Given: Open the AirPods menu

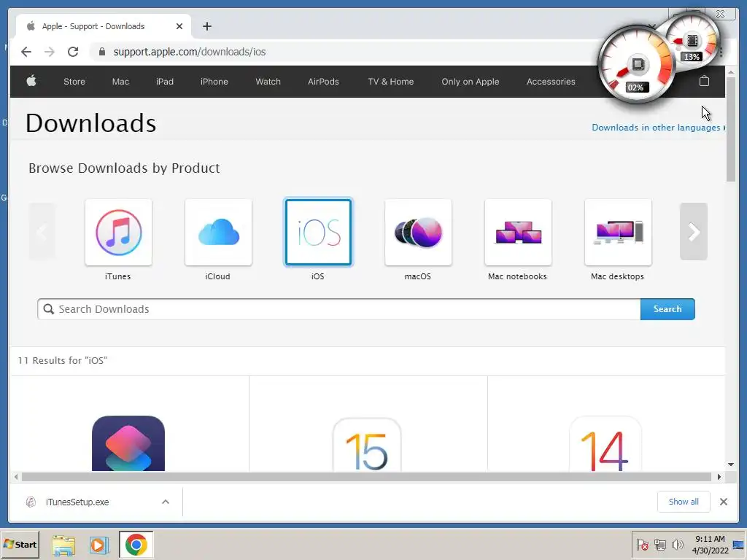Looking at the screenshot, I should (323, 82).
